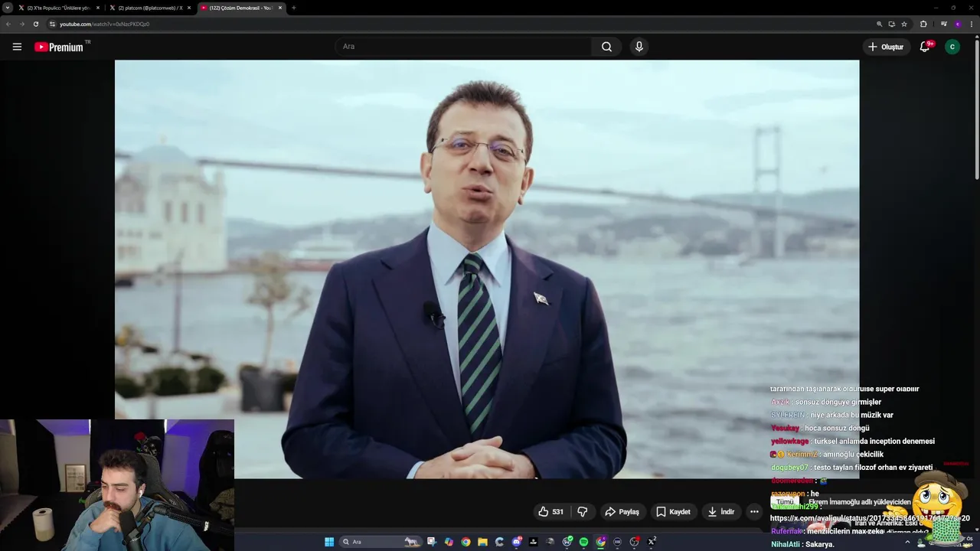
Task: Open the Oluştur create button
Action: [x=885, y=47]
